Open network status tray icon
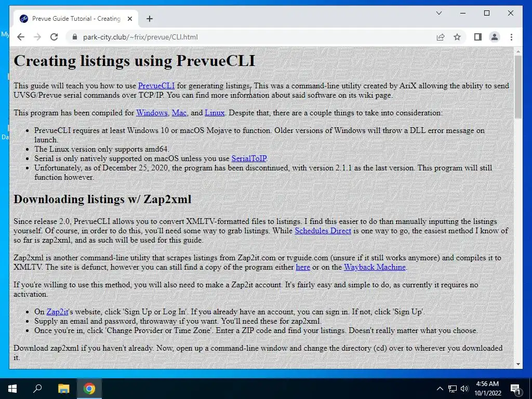The width and height of the screenshot is (532, 399). point(453,389)
